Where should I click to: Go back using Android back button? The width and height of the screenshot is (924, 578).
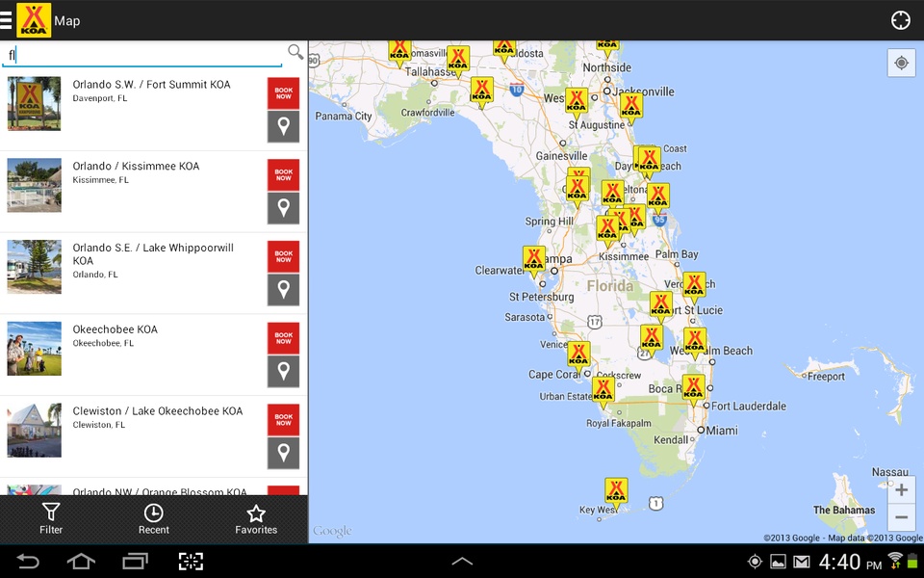pyautogui.click(x=28, y=562)
